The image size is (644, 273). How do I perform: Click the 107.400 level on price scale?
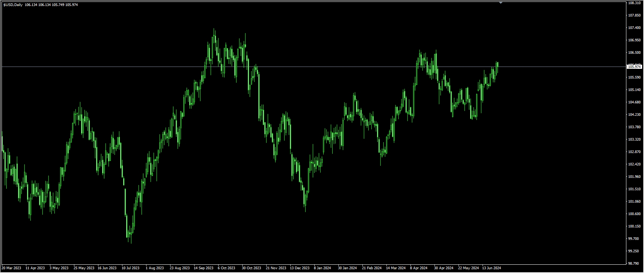pos(634,28)
